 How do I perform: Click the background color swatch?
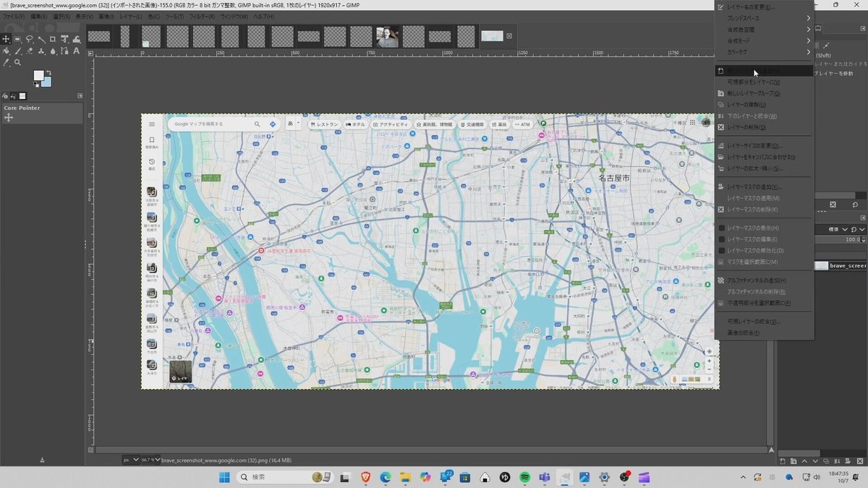pos(46,82)
